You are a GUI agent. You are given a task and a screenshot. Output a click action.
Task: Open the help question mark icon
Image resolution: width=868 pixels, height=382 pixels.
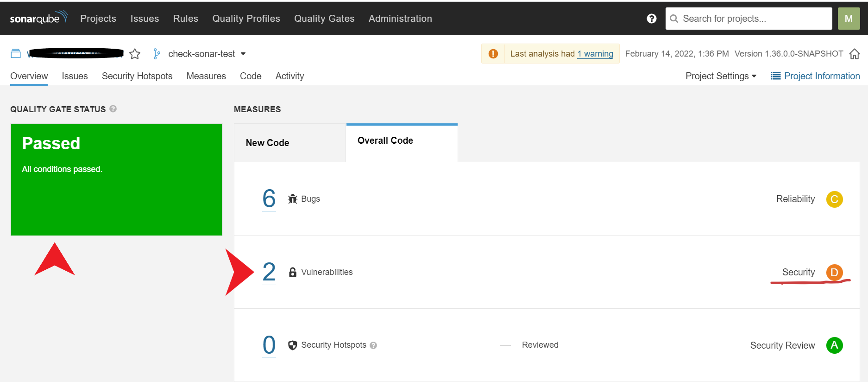(x=651, y=19)
